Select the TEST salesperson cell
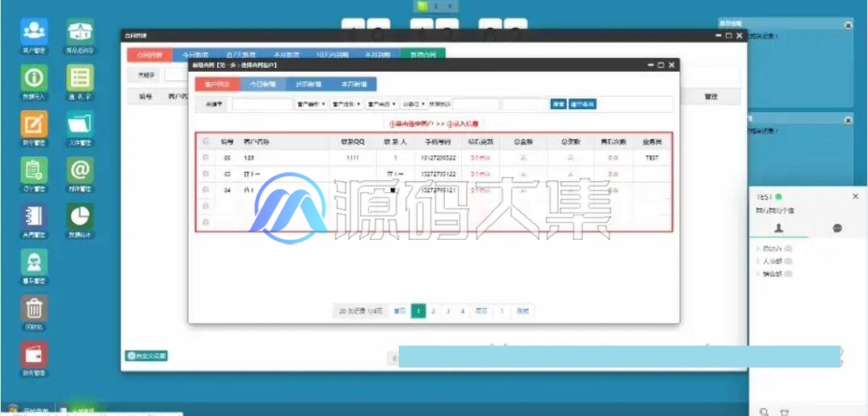Viewport: 868px width, 416px height. (x=652, y=158)
